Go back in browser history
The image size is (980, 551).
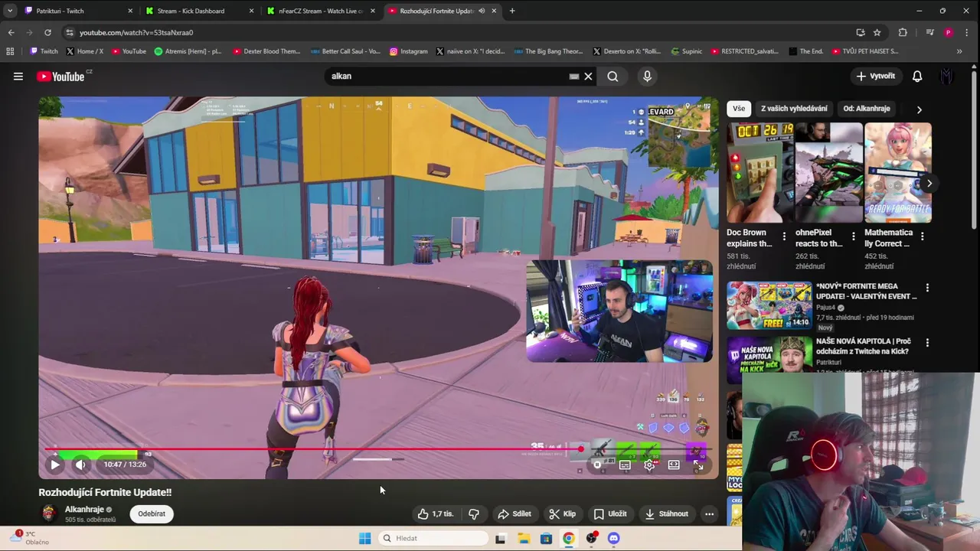point(11,32)
